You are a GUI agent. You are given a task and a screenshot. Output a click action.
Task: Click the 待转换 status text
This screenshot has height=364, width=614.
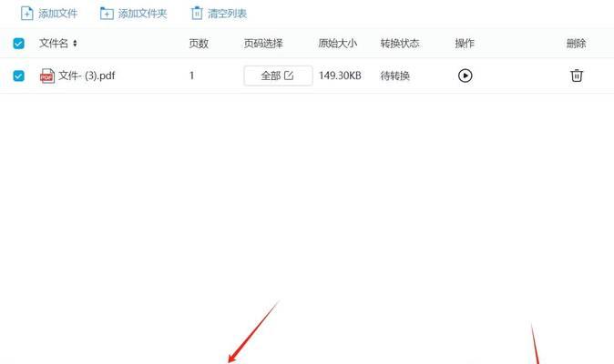click(x=394, y=76)
